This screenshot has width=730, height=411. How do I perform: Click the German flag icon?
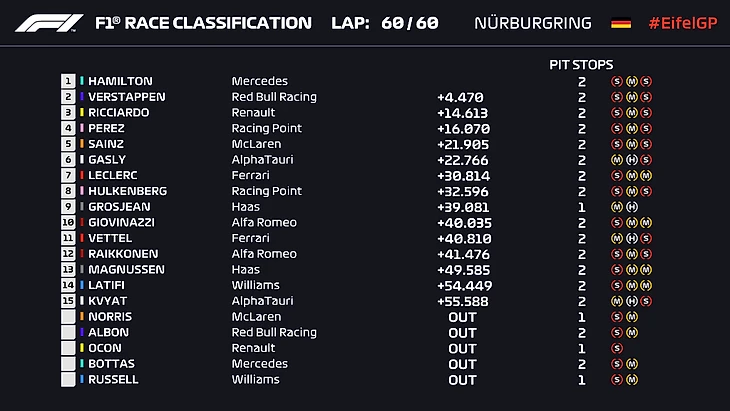(621, 23)
